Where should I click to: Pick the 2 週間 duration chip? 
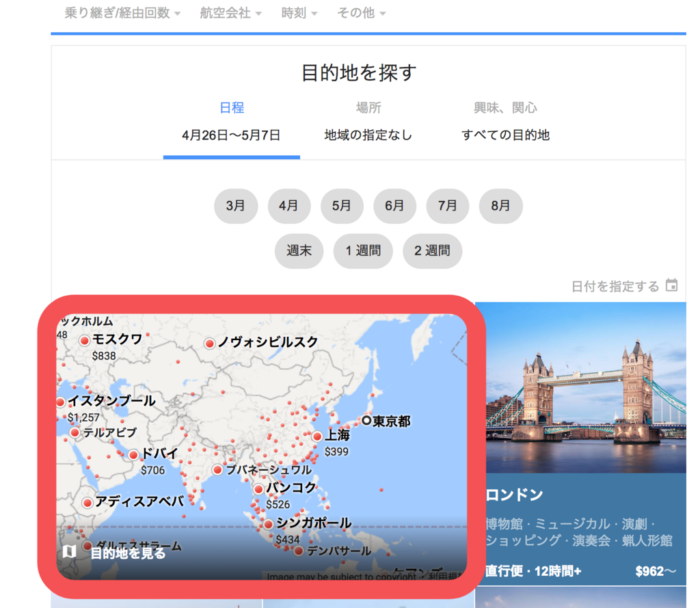[x=432, y=251]
